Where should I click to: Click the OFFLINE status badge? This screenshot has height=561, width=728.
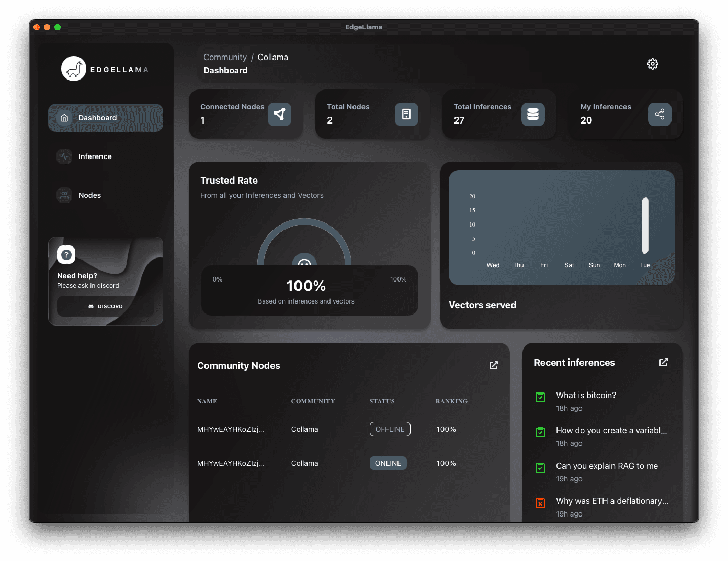click(390, 429)
